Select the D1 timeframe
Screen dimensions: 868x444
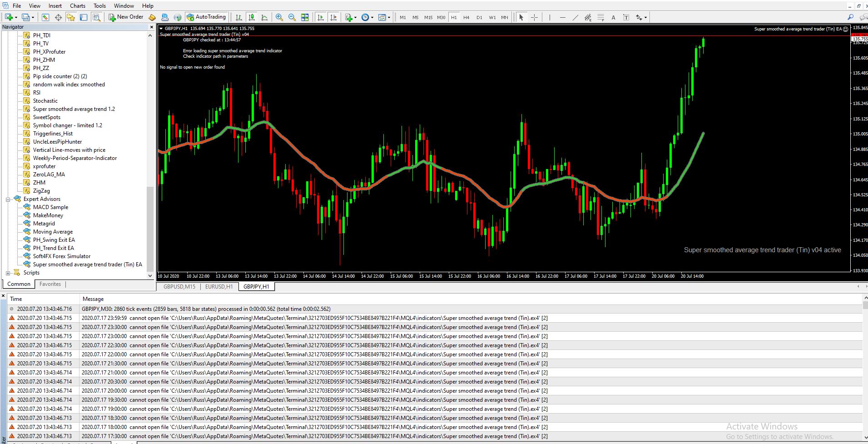(x=479, y=17)
